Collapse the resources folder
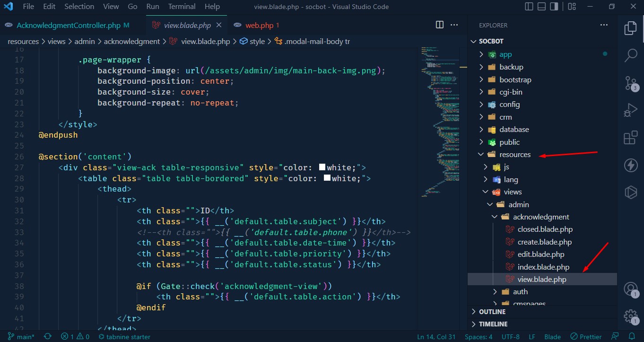Viewport: 644px width, 342px height. point(514,155)
